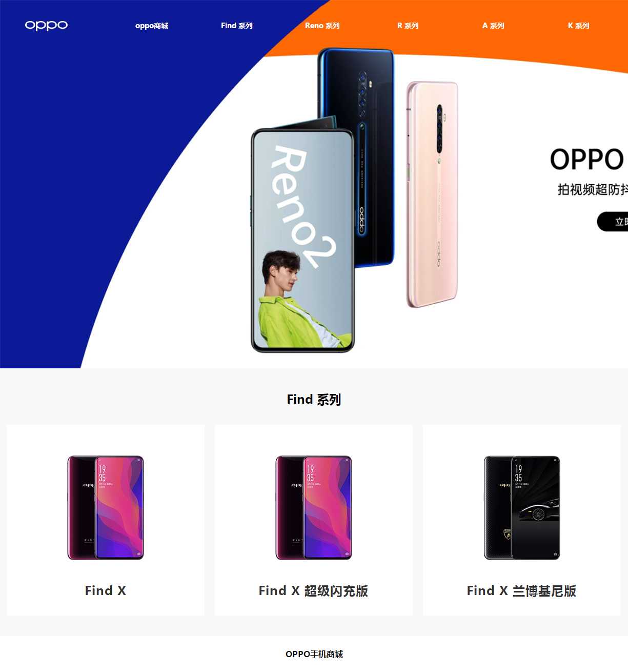Click the Find X 超级闪充版 title
628x672 pixels.
click(x=314, y=591)
